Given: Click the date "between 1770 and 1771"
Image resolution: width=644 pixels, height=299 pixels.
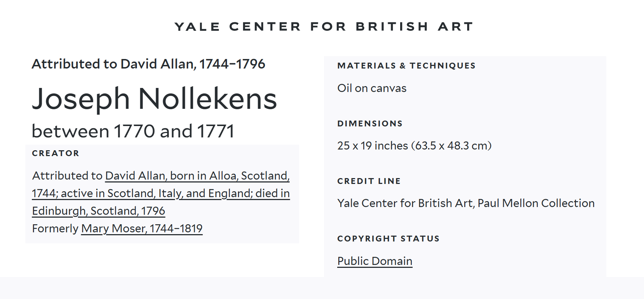Looking at the screenshot, I should (133, 131).
